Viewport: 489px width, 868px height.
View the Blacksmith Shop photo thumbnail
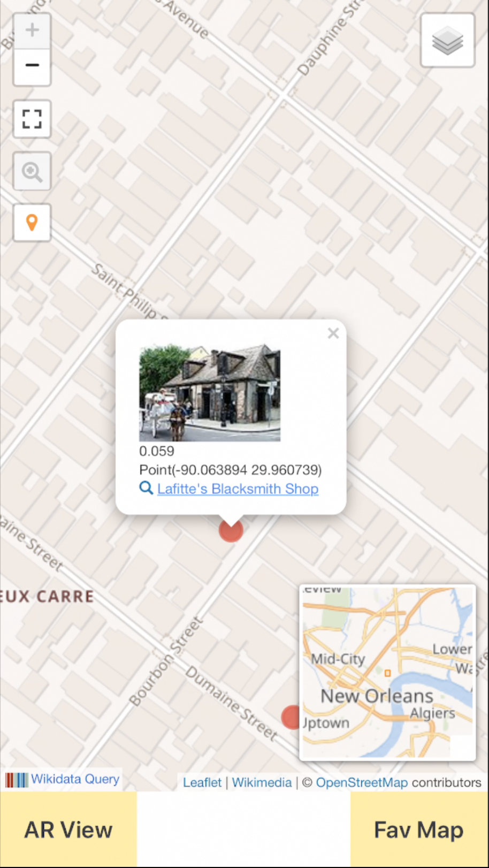point(210,393)
